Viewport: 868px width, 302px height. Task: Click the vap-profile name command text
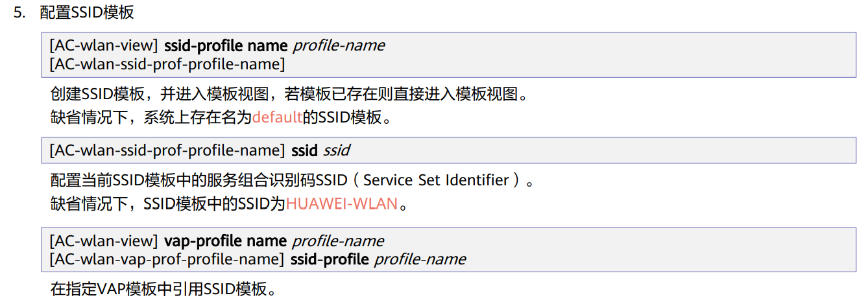[225, 241]
